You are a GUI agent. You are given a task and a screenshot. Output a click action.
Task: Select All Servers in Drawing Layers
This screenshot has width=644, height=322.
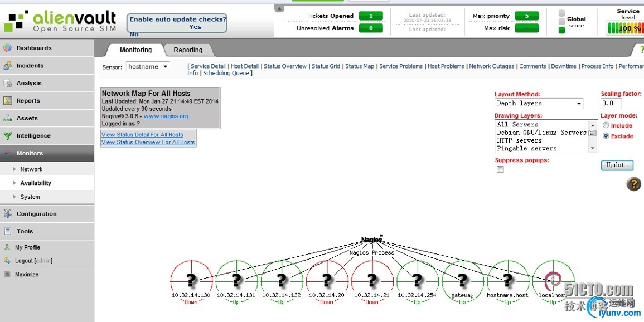(517, 124)
